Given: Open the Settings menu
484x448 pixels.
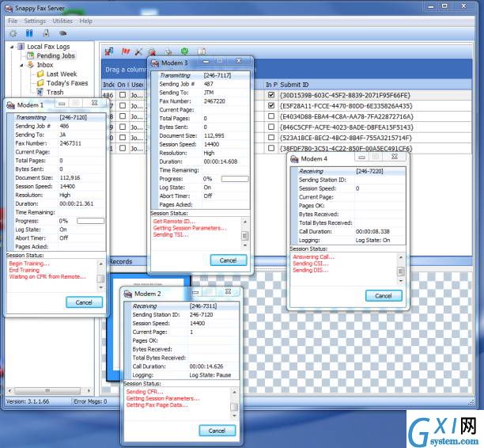Looking at the screenshot, I should (x=35, y=21).
